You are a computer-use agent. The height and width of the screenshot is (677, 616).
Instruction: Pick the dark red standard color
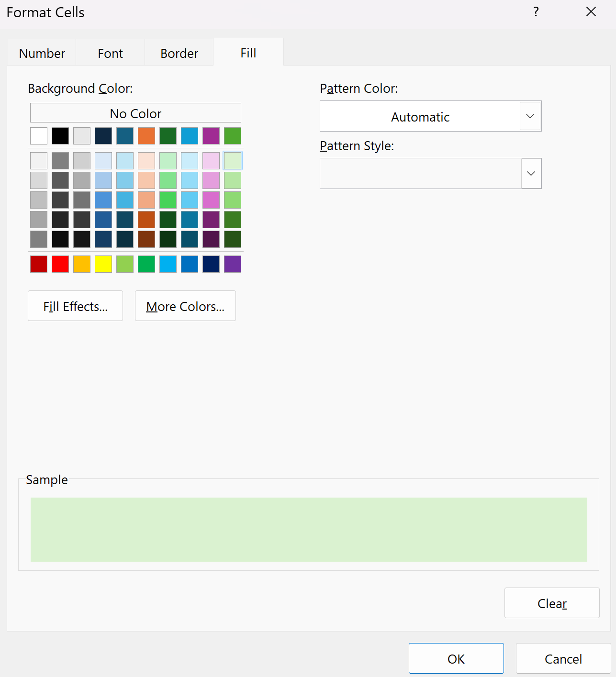tap(39, 264)
